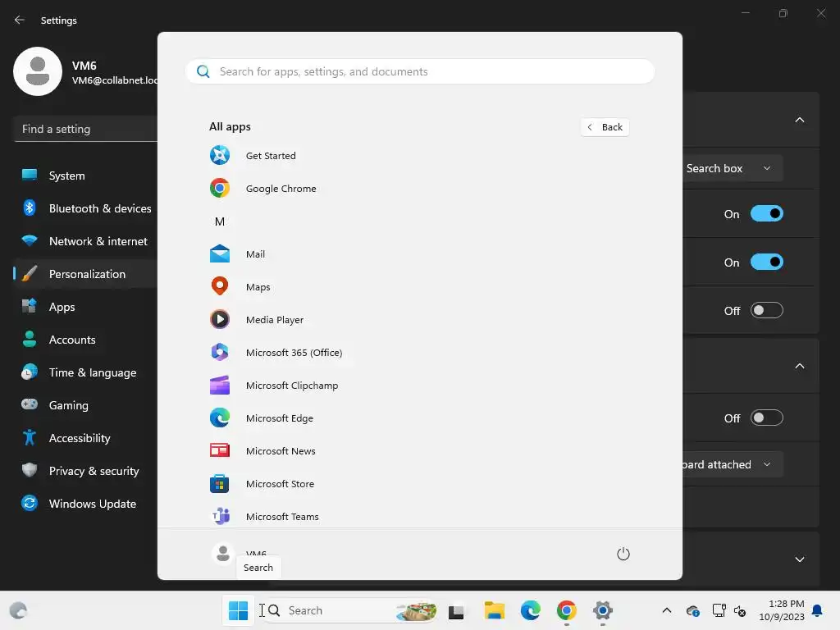Turn off the first On toggle switch
Screen dimensions: 840x630
point(767,214)
